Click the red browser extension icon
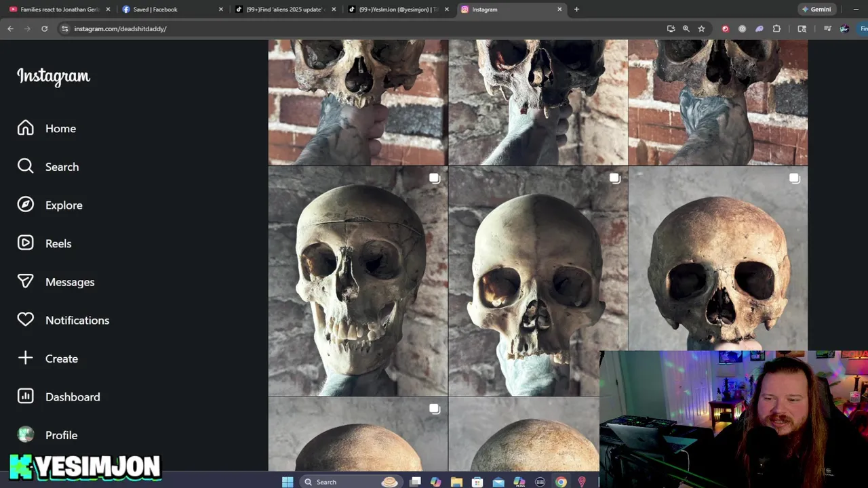The height and width of the screenshot is (488, 868). point(725,28)
